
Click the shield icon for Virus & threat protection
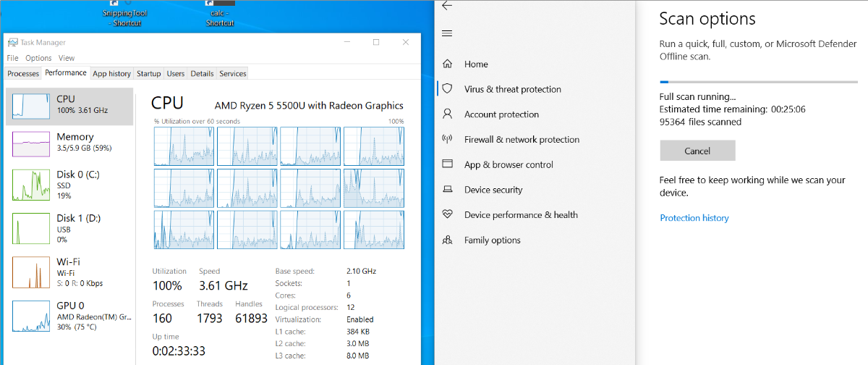[447, 89]
